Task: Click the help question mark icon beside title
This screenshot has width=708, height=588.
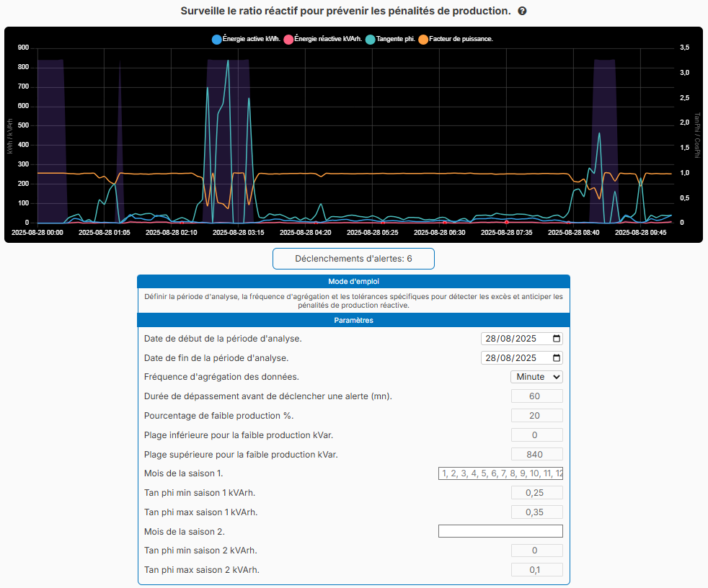Action: [x=522, y=12]
